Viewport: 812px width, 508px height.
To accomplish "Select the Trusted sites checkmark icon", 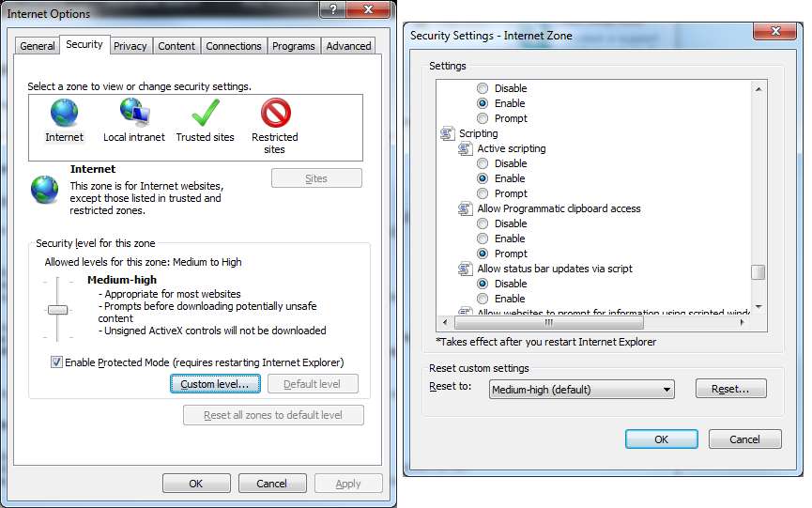I will click(205, 113).
